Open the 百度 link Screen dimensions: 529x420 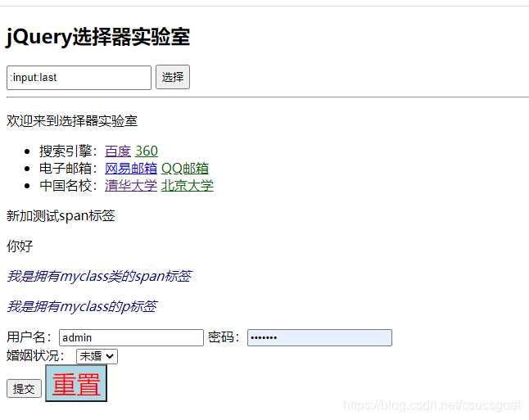point(118,151)
